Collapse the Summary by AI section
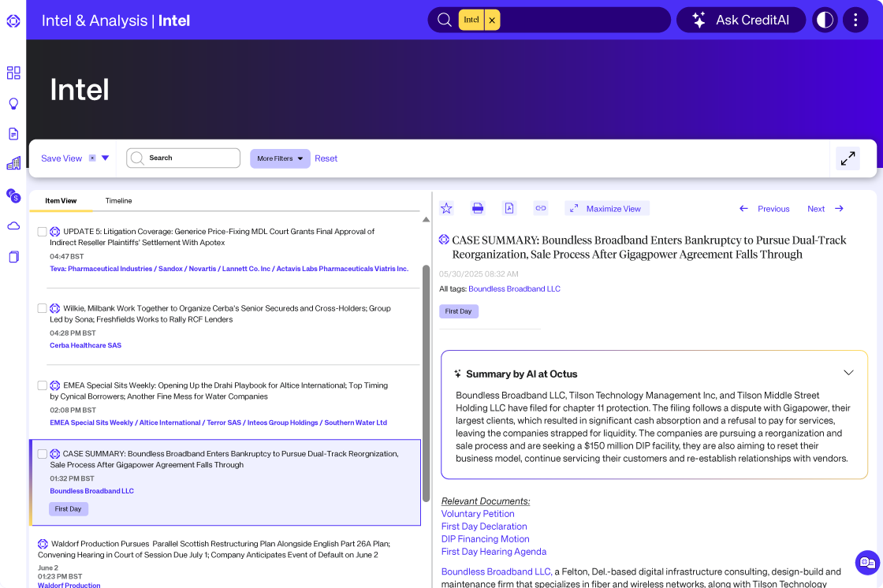Viewport: 883px width, 588px height. [848, 373]
